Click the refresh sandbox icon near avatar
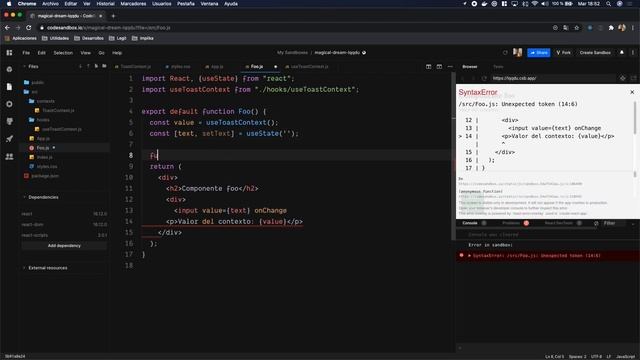Image resolution: width=640 pixels, height=360 pixels. pyautogui.click(x=505, y=53)
